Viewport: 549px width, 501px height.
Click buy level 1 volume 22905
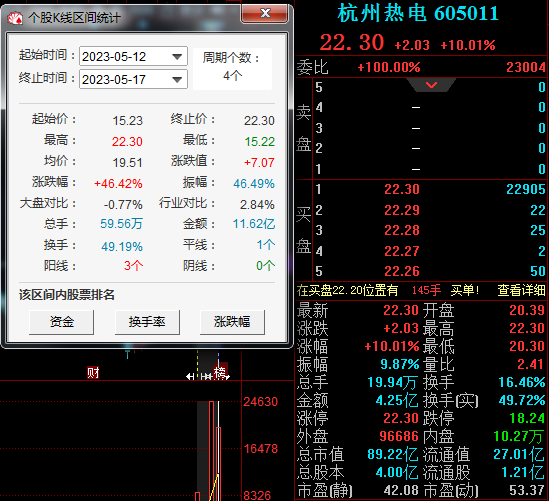click(526, 189)
